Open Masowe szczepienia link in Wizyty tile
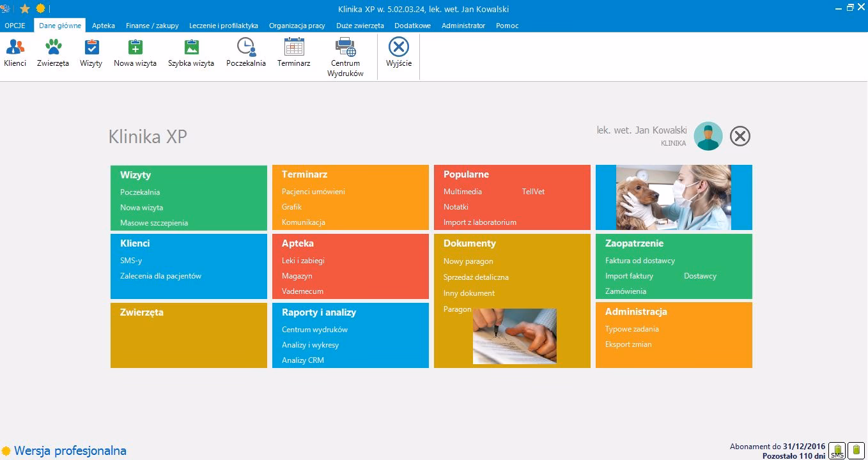This screenshot has width=868, height=460. coord(154,223)
